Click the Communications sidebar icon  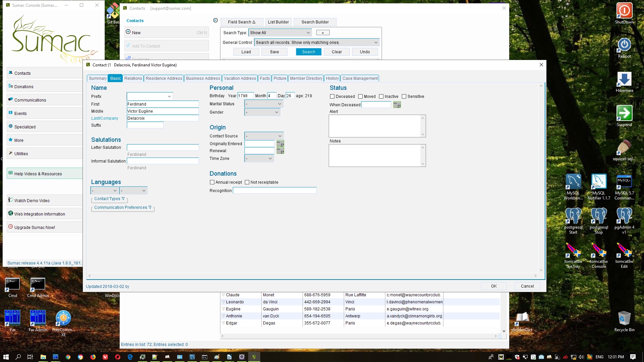pos(10,100)
